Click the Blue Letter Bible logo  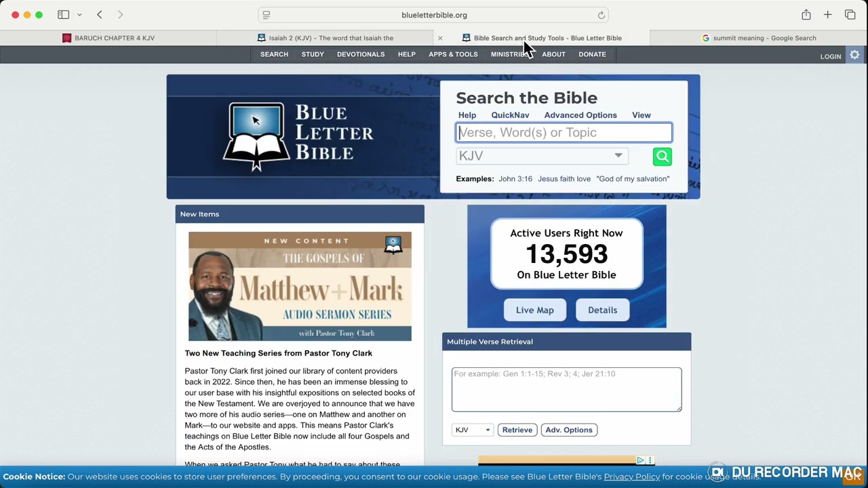[x=298, y=136]
